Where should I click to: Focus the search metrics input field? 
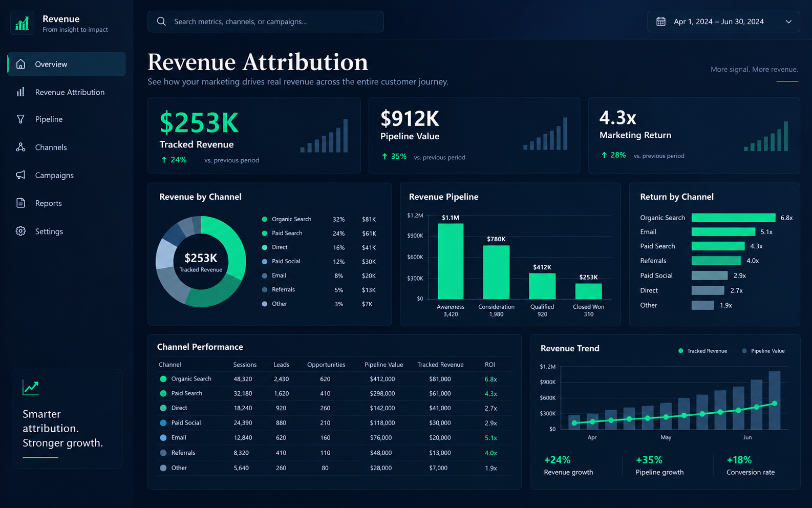pyautogui.click(x=266, y=22)
